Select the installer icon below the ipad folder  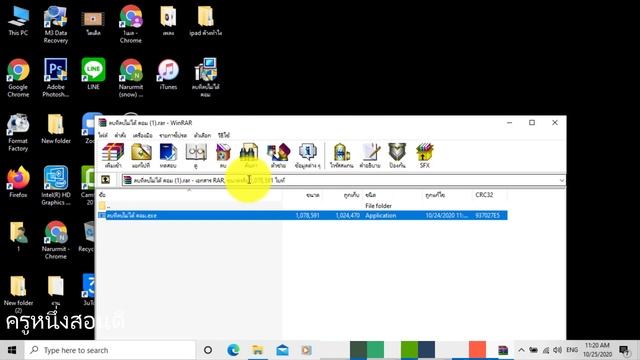point(205,78)
